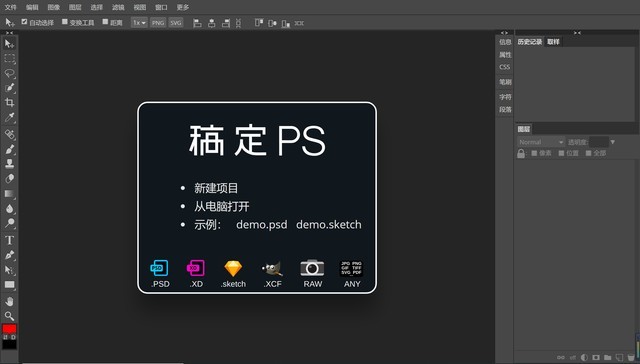Select the Pen tool
The image size is (640, 364).
pyautogui.click(x=9, y=255)
